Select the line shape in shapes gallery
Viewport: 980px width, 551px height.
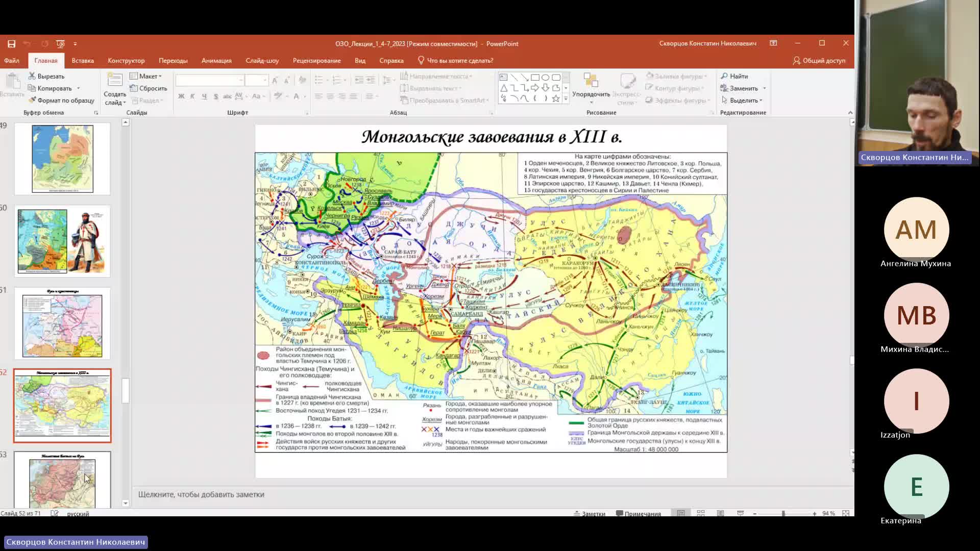[514, 78]
